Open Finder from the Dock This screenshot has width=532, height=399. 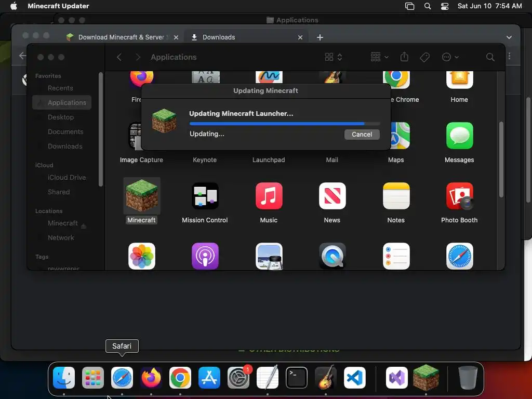[x=64, y=378]
